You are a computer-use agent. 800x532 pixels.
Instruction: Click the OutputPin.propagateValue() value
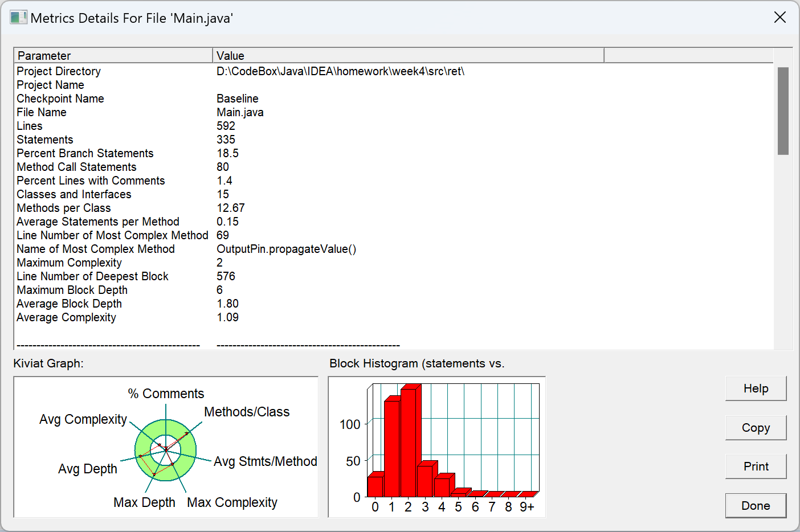[x=287, y=249]
